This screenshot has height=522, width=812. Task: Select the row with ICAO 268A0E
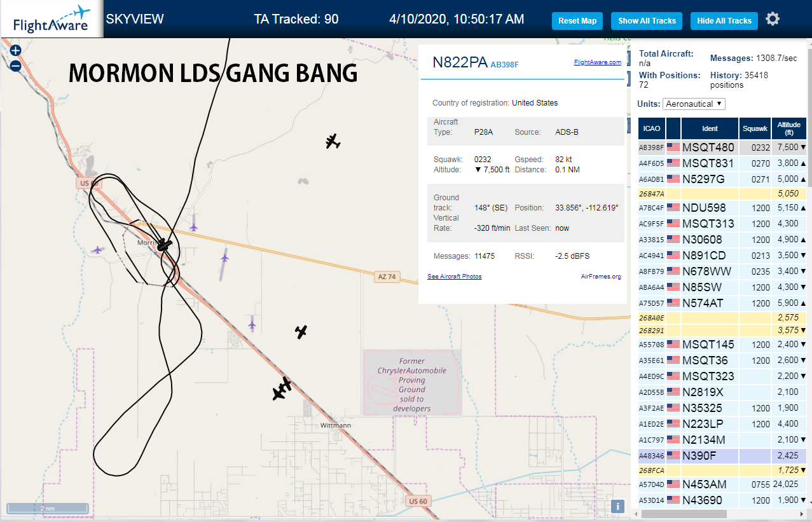(722, 317)
